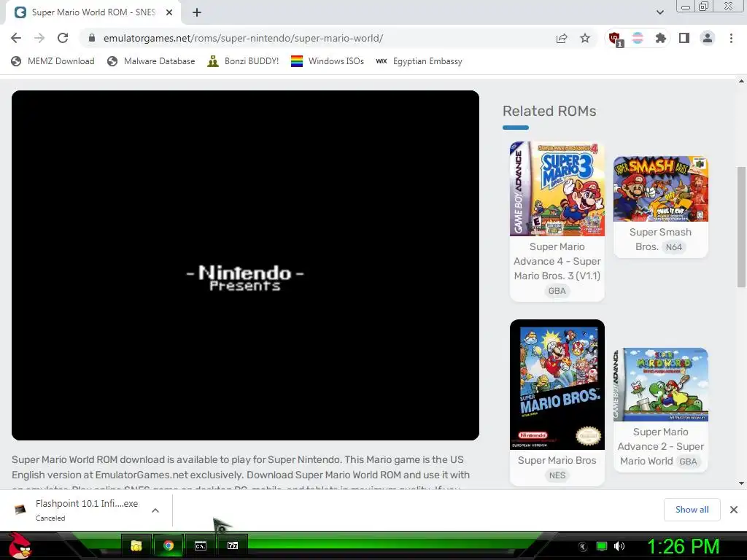This screenshot has height=560, width=747.
Task: Open the MEMZ Download bookmark
Action: [53, 61]
